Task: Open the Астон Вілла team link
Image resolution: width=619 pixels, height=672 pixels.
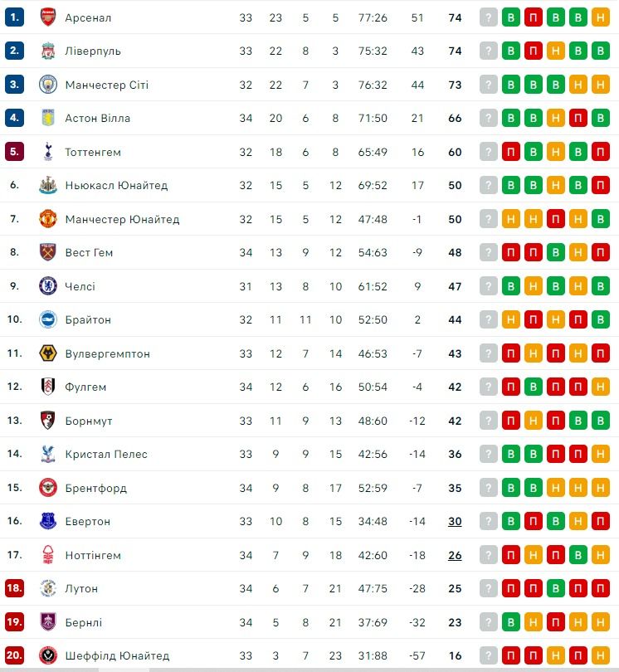Action: (98, 118)
